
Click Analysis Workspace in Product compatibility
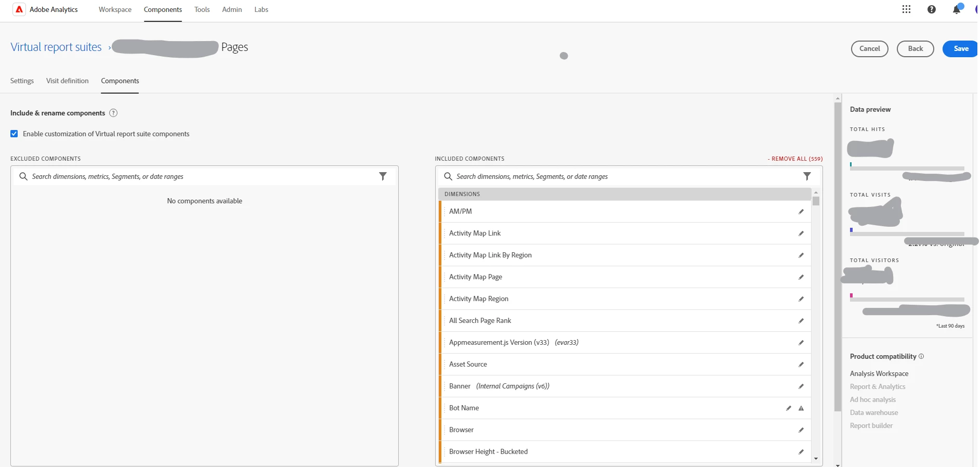[879, 373]
